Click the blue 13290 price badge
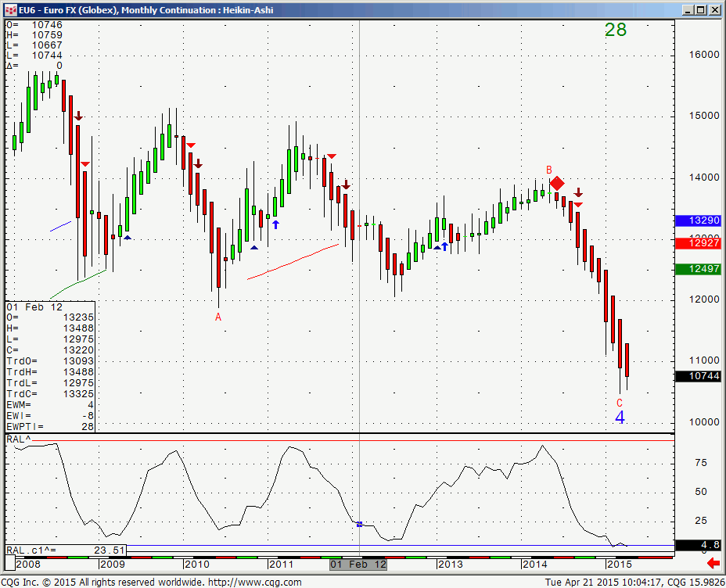This screenshot has height=588, width=726. pos(698,220)
